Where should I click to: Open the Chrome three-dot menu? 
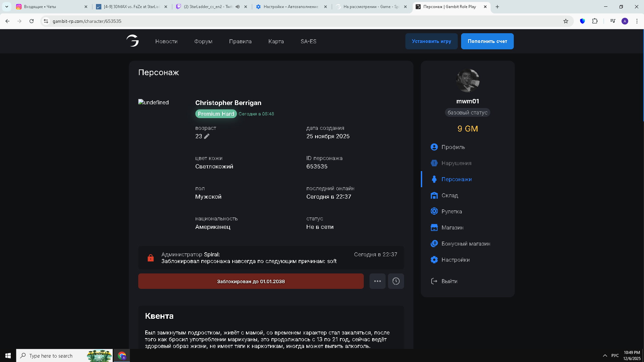click(x=637, y=21)
